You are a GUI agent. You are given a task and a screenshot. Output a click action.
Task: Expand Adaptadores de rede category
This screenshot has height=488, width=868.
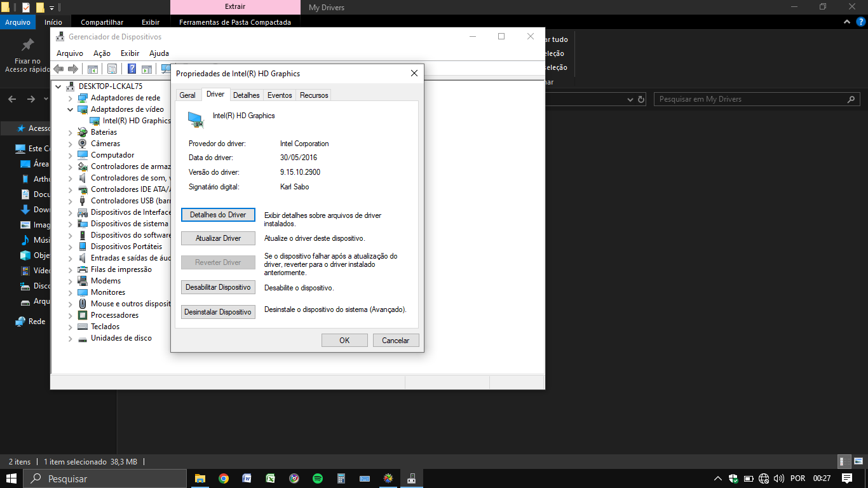[71, 98]
